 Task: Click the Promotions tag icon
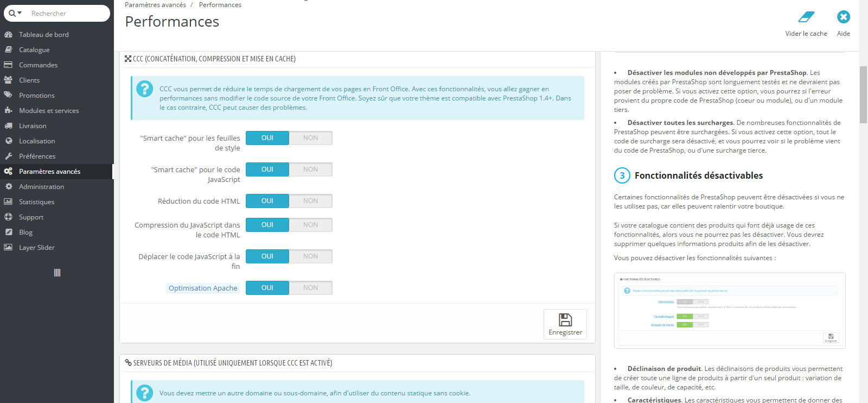pos(8,95)
